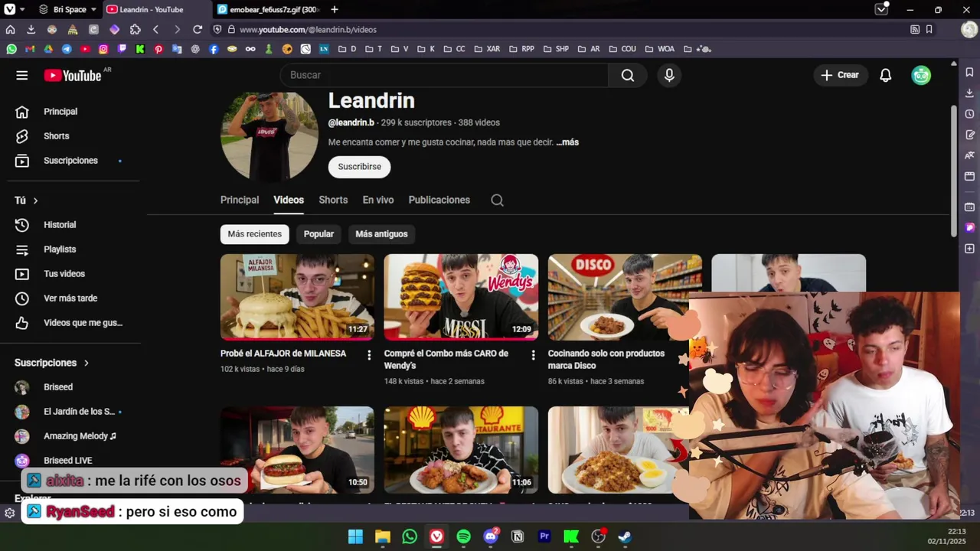Open Facebook bookmark in bookmarks bar

pos(214,49)
